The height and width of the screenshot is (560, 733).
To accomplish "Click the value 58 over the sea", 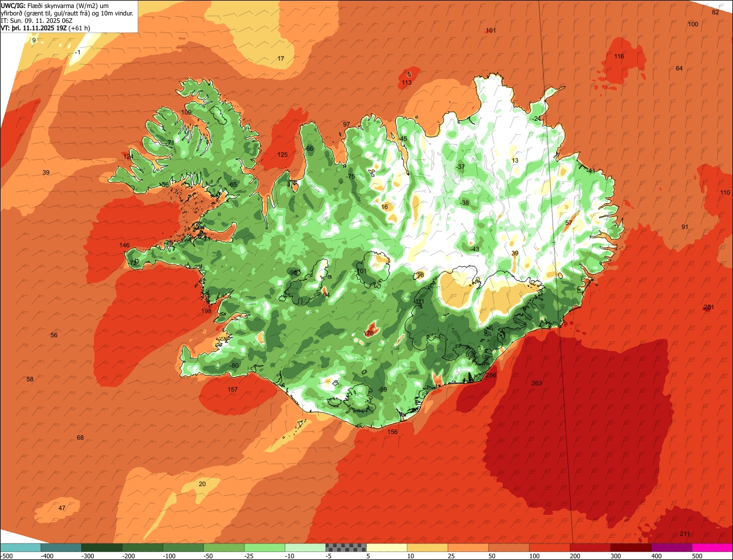I will [x=30, y=379].
